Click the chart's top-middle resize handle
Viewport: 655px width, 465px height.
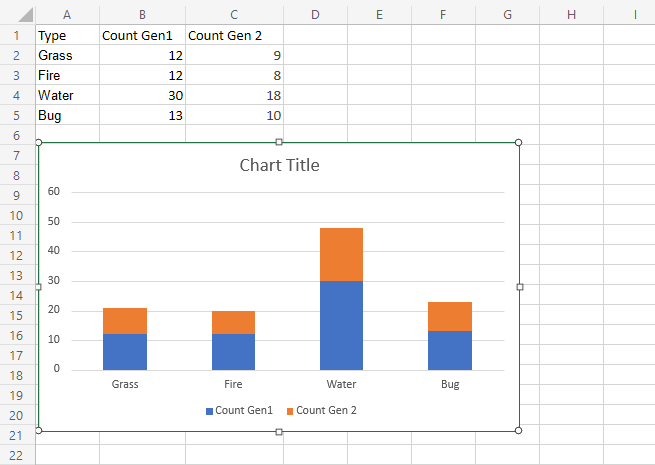279,142
